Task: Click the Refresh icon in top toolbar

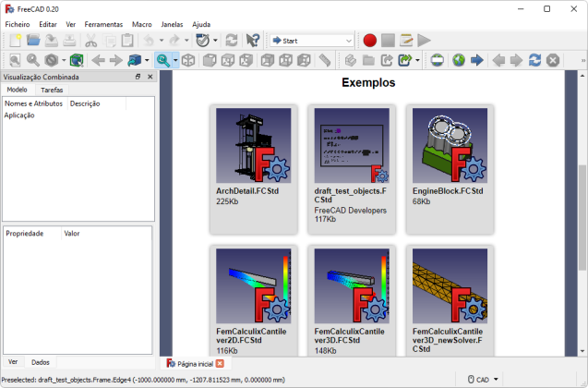Action: pyautogui.click(x=232, y=40)
